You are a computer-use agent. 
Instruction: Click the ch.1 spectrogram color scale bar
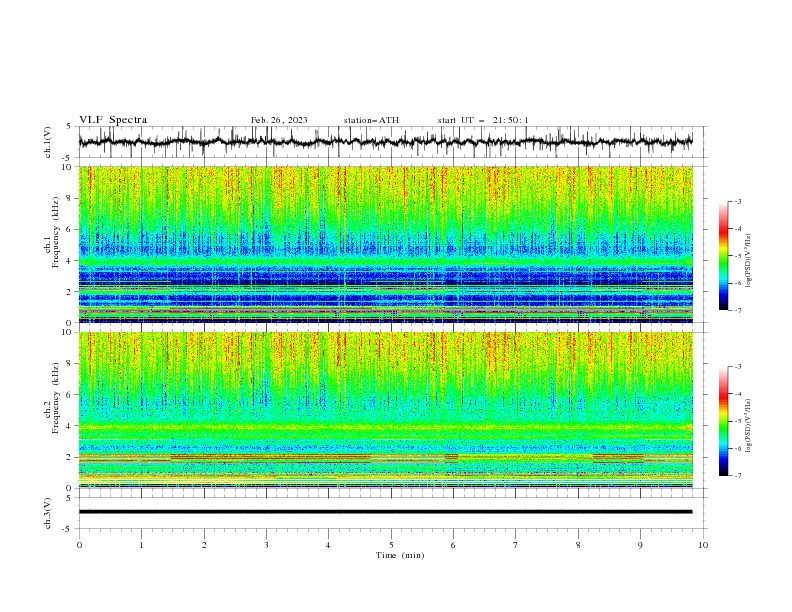click(x=724, y=256)
